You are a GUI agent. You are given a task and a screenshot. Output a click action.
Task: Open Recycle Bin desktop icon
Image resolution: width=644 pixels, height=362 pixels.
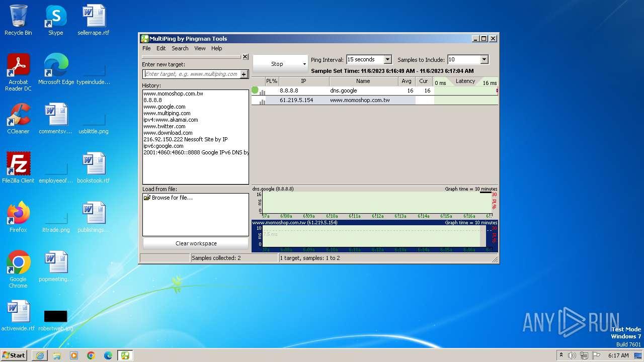(18, 21)
